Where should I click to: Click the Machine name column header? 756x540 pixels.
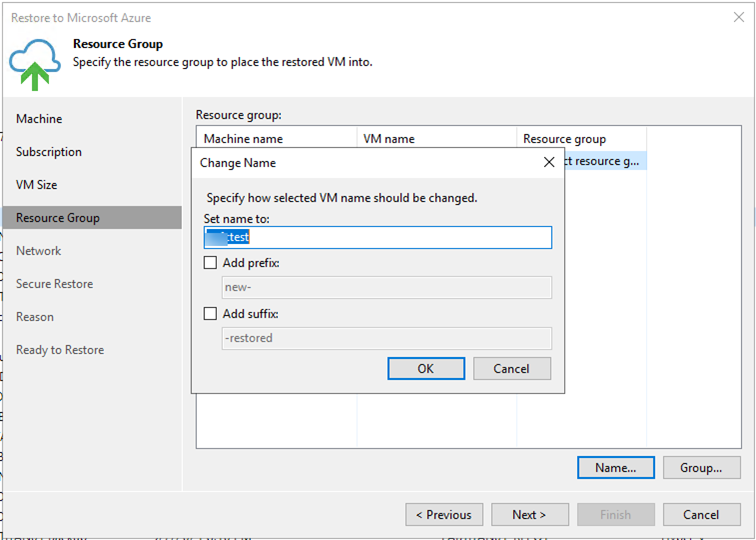[x=277, y=139]
